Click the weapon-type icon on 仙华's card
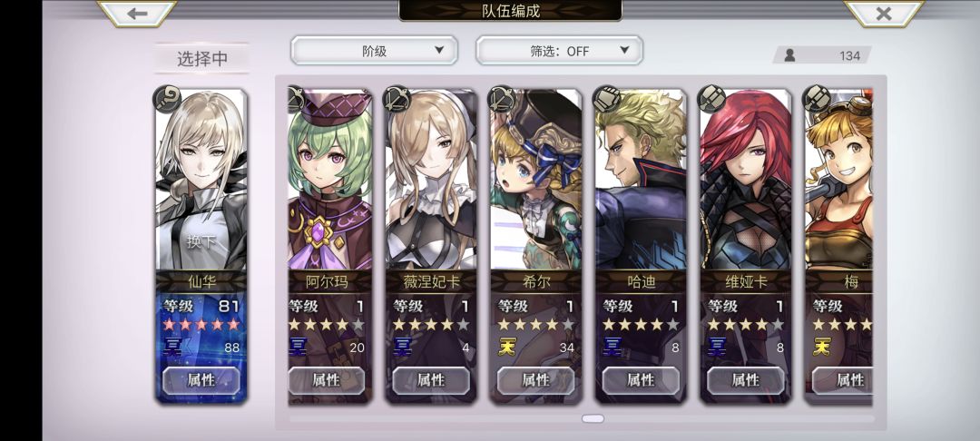The width and height of the screenshot is (980, 441). point(167,99)
